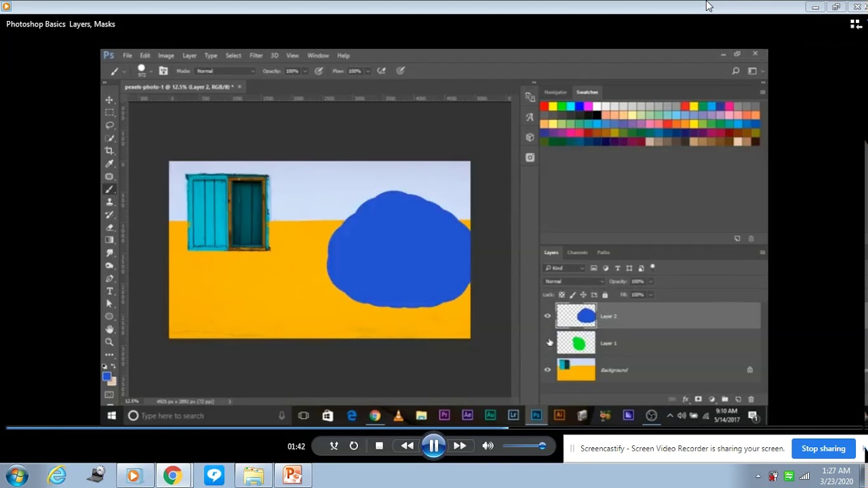Select the Move tool in Photoshop toolbar
This screenshot has width=868, height=488.
coord(109,100)
